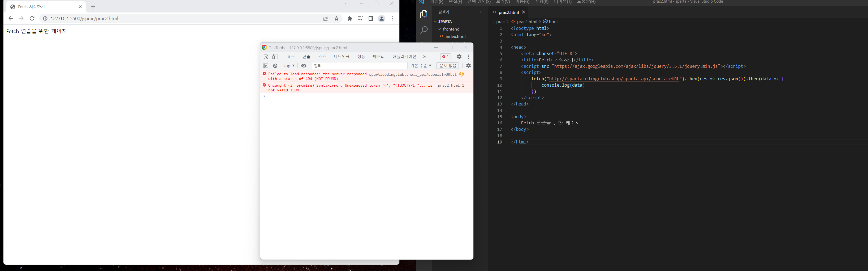Close the Fetch 시작하기 browser tab
Viewport: 868px width, 271px height.
point(80,7)
